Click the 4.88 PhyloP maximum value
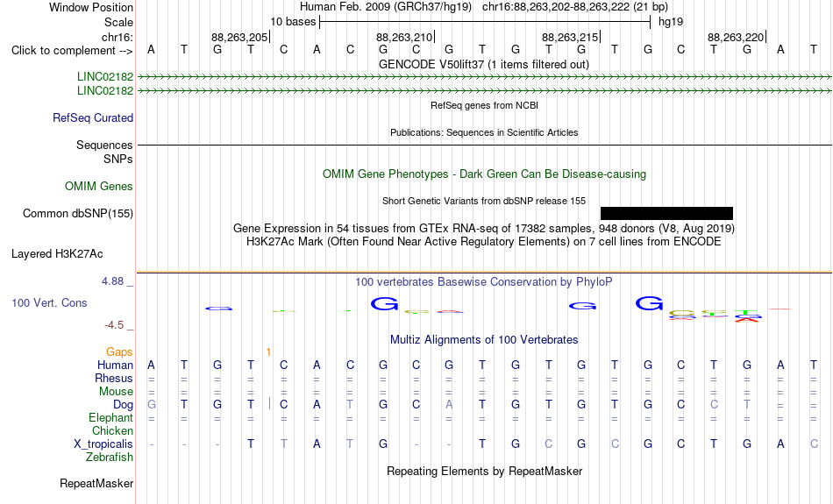Screen dimensions: 833x504 tap(112, 281)
